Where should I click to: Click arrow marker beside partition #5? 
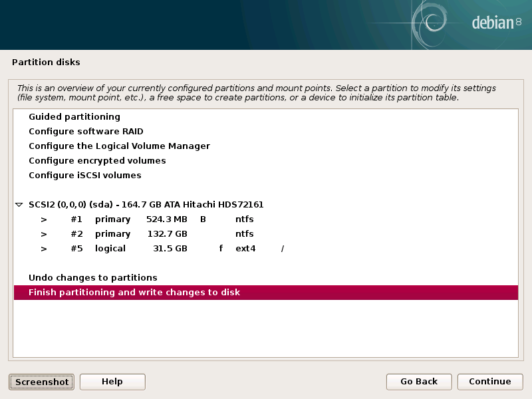[44, 249]
